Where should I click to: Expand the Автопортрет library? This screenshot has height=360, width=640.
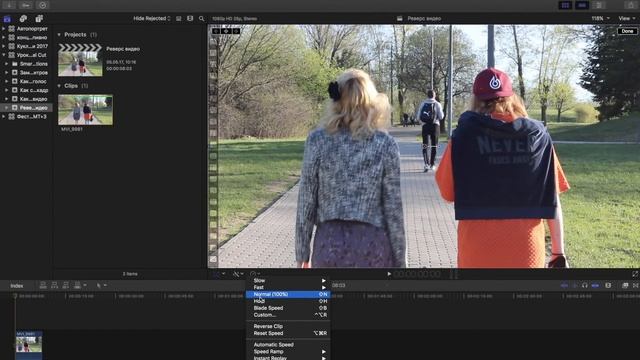pyautogui.click(x=3, y=29)
